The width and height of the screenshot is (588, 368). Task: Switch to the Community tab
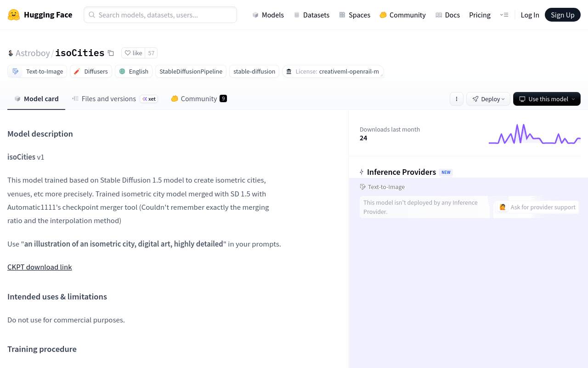coord(199,98)
